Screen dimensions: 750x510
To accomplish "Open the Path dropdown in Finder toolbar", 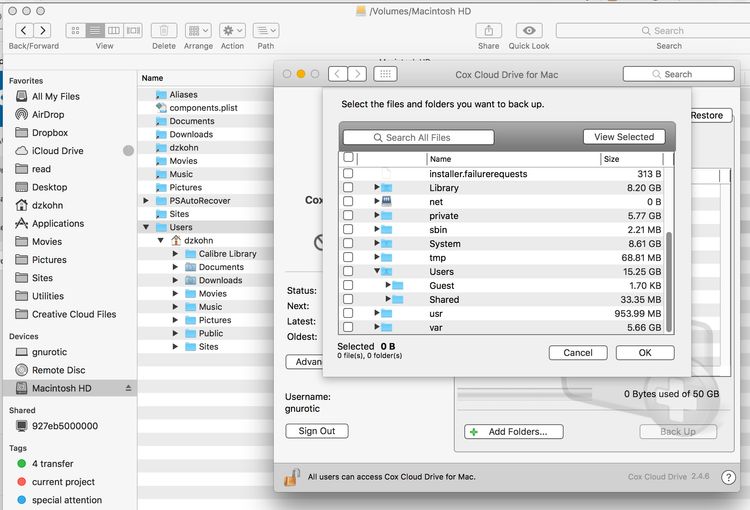I will (266, 31).
